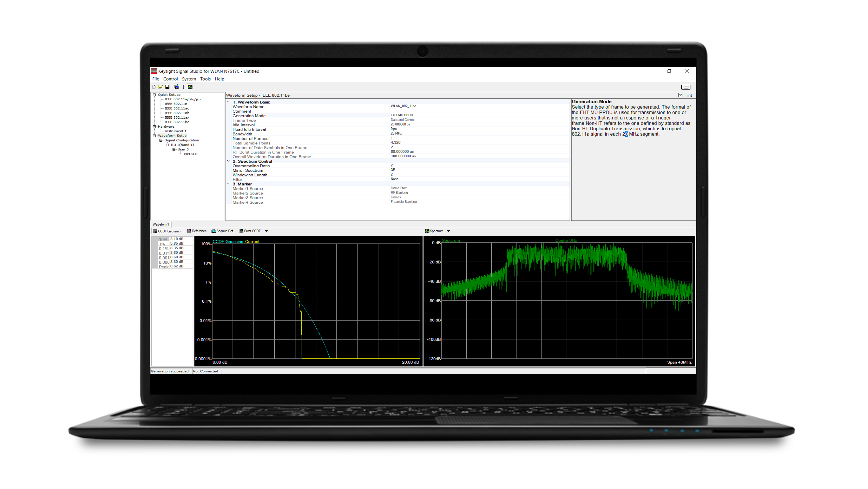The image size is (868, 489).
Task: Open the on-screen keyboard icon
Action: point(685,87)
